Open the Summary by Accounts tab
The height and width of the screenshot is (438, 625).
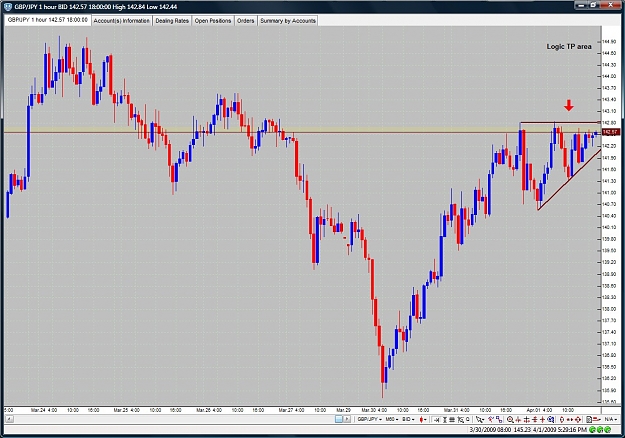[x=288, y=21]
